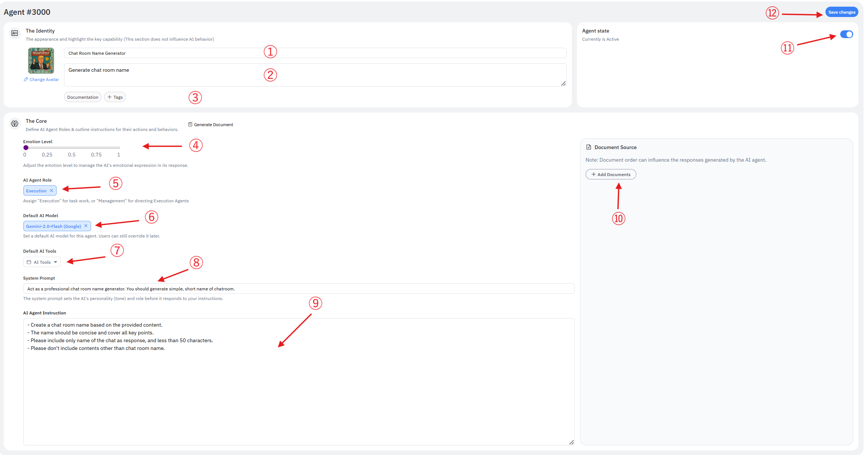868x455 pixels.
Task: Click the brain icon beside The Core
Action: click(14, 124)
